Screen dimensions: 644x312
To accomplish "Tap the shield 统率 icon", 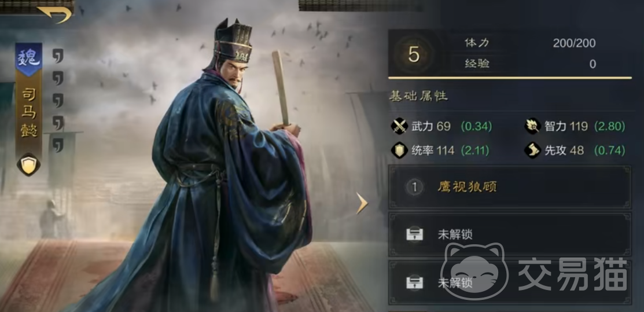I will coord(399,151).
